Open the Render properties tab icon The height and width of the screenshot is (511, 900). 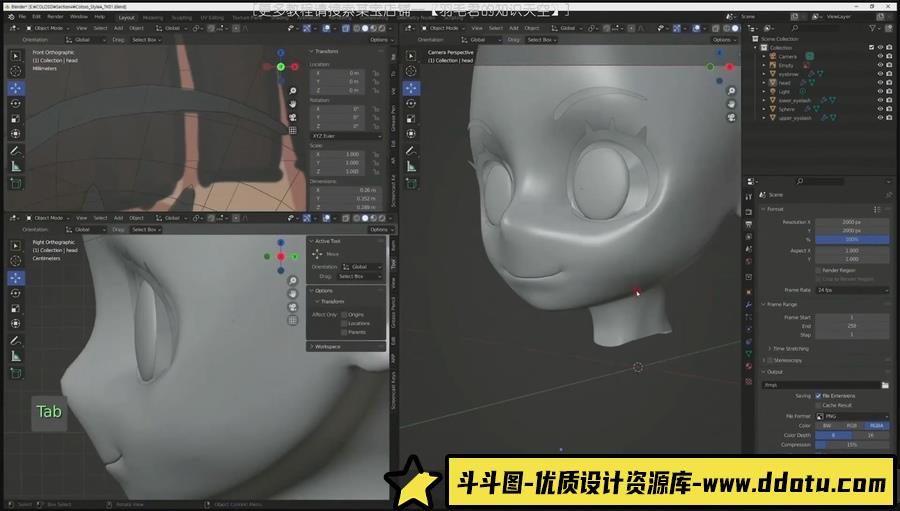[748, 212]
